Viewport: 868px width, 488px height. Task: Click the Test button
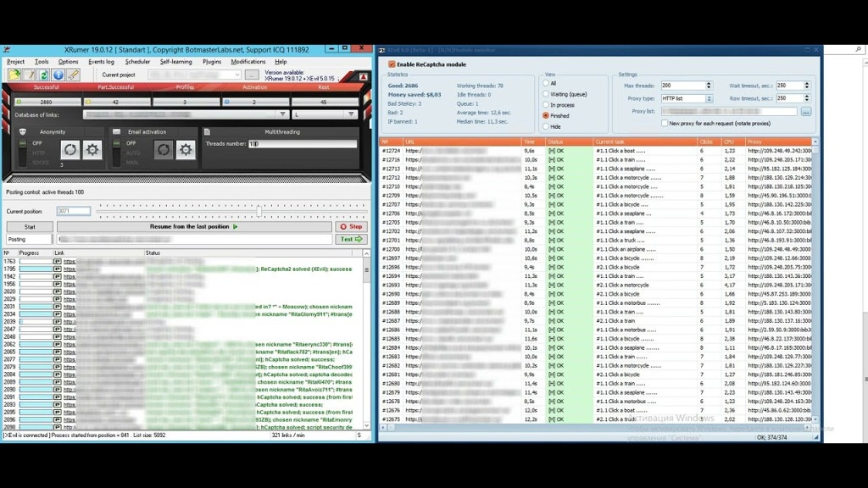click(x=351, y=239)
